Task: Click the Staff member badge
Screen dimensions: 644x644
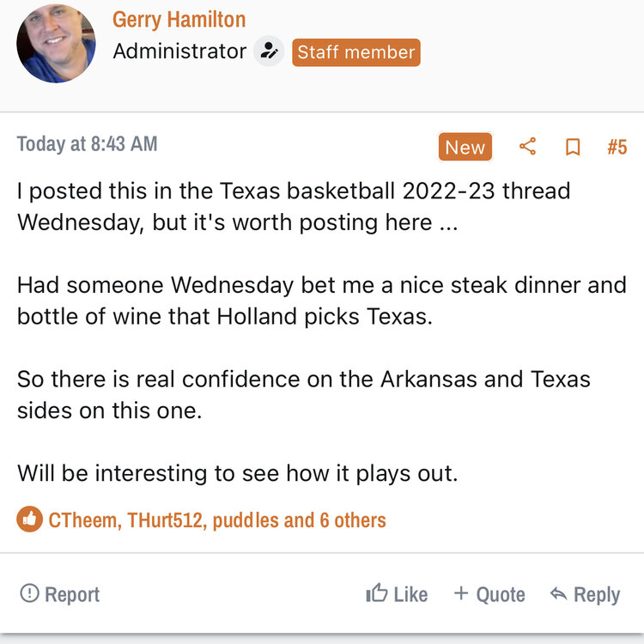Action: [355, 52]
